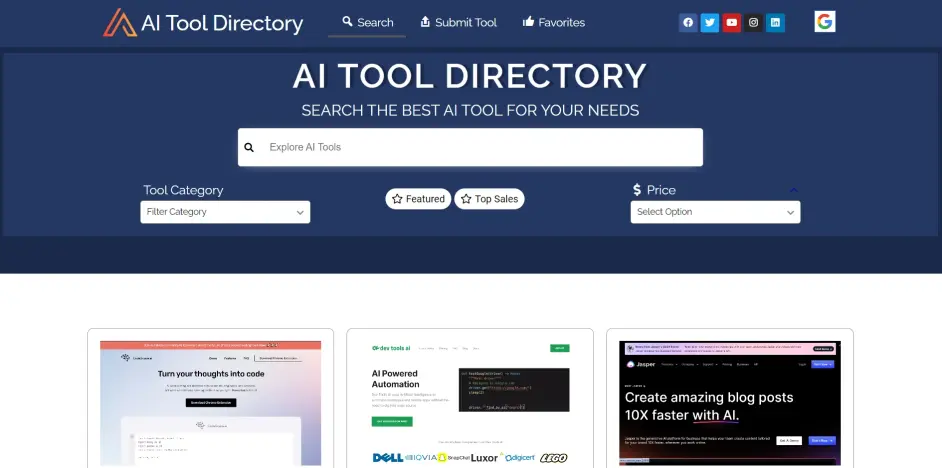Open the Submit Tool nav item

click(x=458, y=23)
